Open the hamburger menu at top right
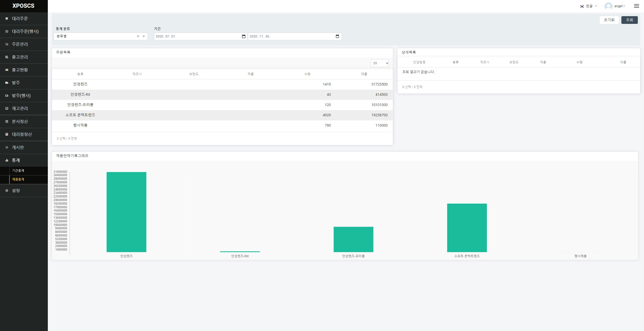Screen dimensions: 644x331 click(x=636, y=6)
